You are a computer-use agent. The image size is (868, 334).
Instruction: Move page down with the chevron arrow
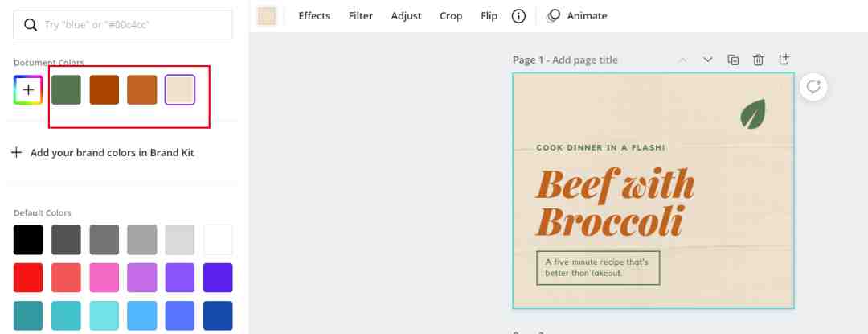pyautogui.click(x=708, y=60)
